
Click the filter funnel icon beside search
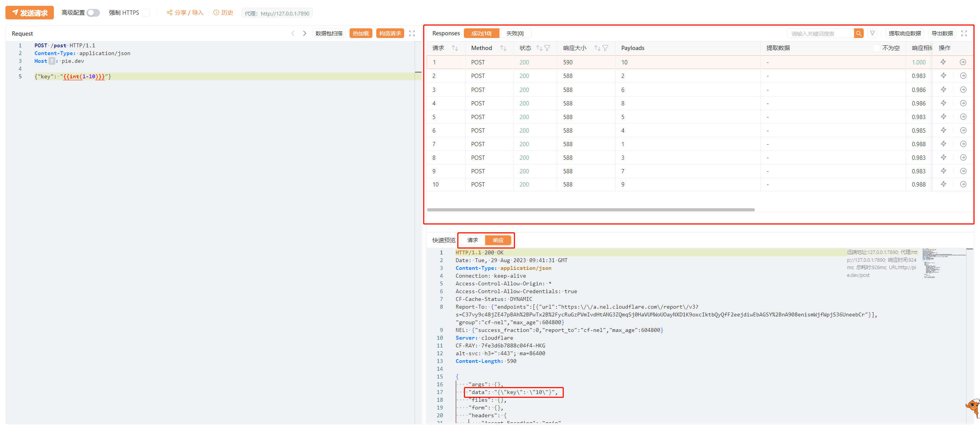(872, 33)
